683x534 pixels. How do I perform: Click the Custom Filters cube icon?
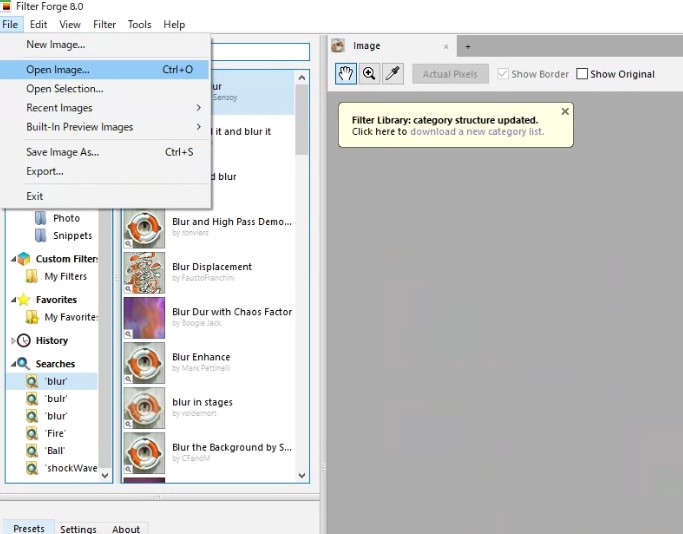pos(24,259)
